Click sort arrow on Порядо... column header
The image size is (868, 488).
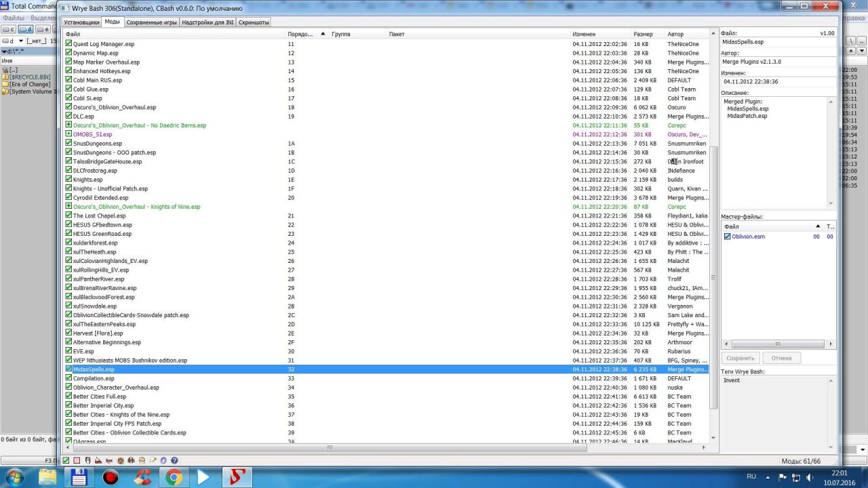coord(323,34)
